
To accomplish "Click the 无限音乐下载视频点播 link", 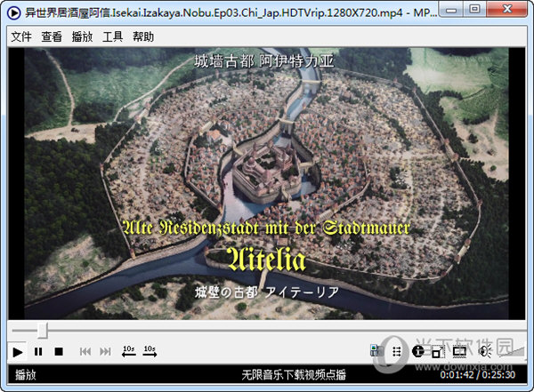I will point(294,375).
